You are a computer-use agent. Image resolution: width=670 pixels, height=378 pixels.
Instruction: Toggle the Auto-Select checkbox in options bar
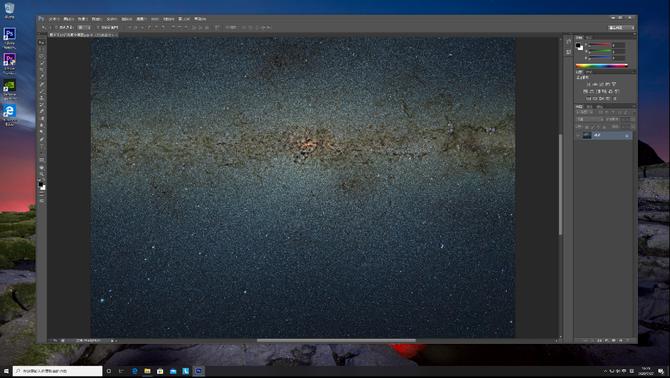pyautogui.click(x=56, y=28)
